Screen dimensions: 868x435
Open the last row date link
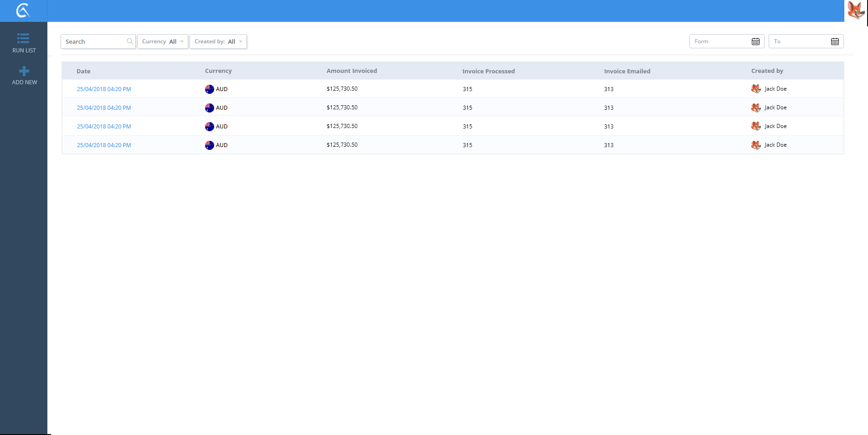(x=104, y=145)
